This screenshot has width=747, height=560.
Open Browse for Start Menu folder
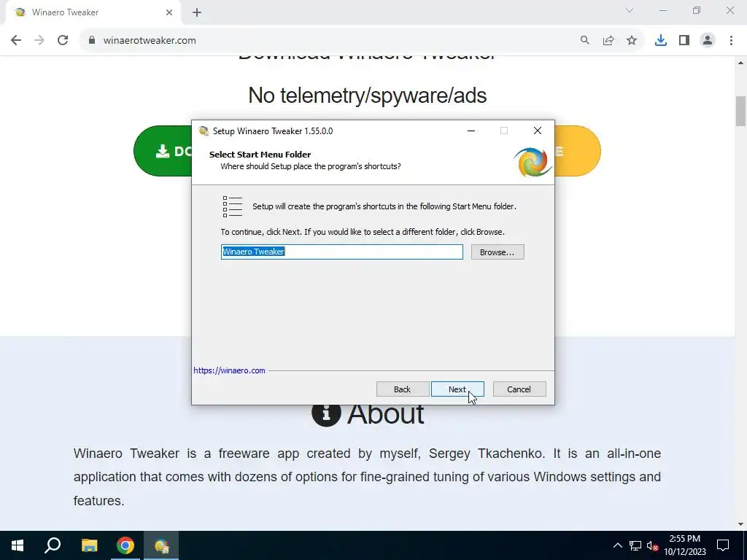pyautogui.click(x=498, y=252)
